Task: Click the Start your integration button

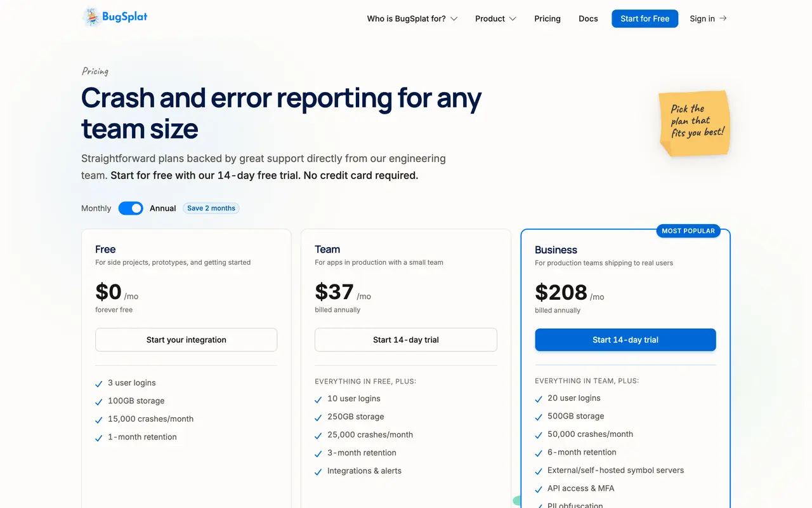Action: tap(187, 340)
